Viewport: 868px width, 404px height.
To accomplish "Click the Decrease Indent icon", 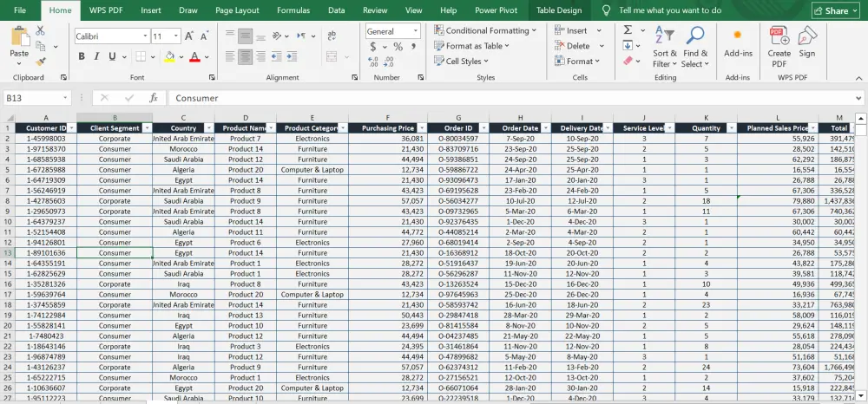I will [x=276, y=56].
